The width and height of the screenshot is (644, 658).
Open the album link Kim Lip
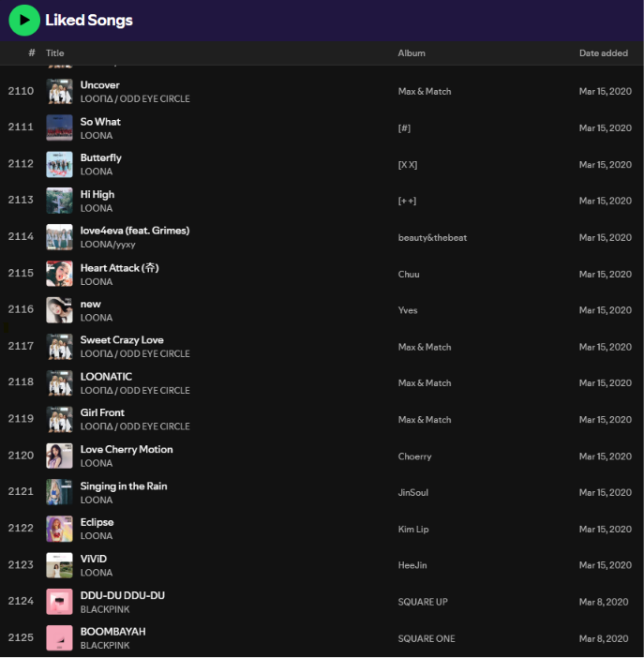point(413,530)
